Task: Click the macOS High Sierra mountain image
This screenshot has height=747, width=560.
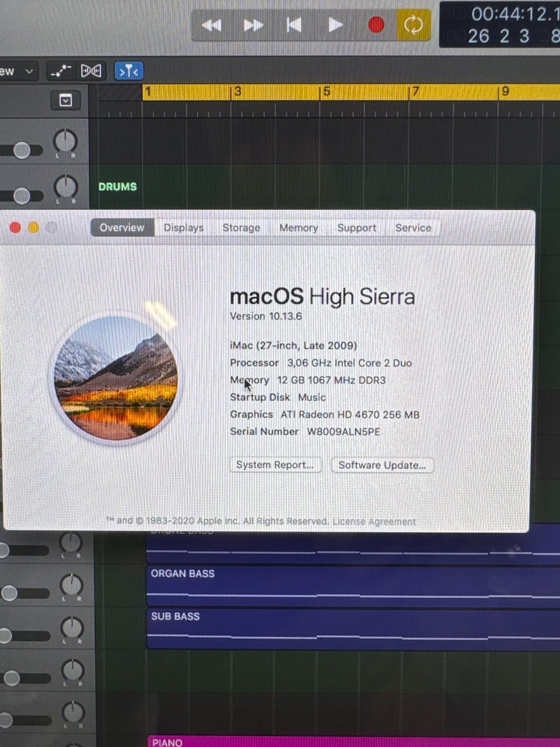Action: tap(116, 378)
